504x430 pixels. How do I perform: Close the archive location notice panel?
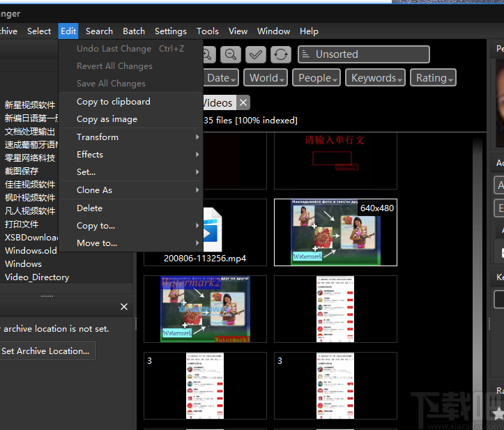pos(124,307)
